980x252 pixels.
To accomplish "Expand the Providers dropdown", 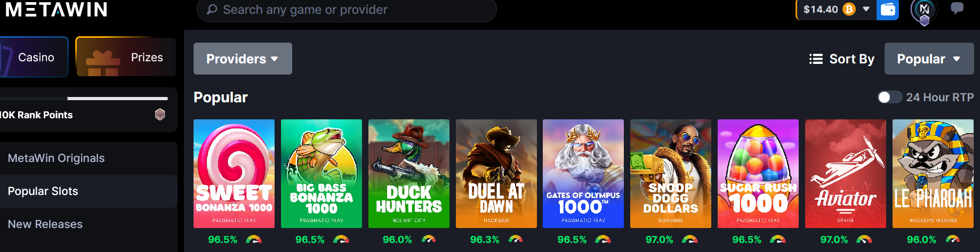I will click(x=243, y=59).
